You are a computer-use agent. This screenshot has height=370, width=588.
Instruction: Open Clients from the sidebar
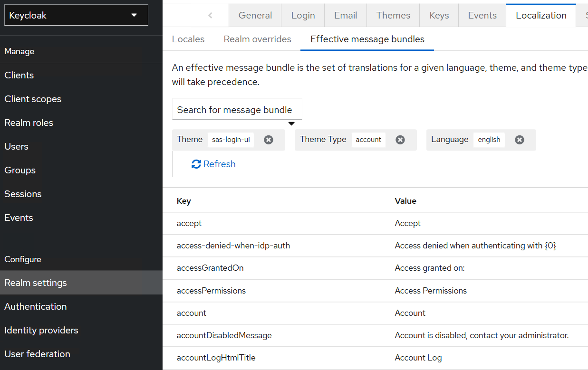click(x=19, y=75)
